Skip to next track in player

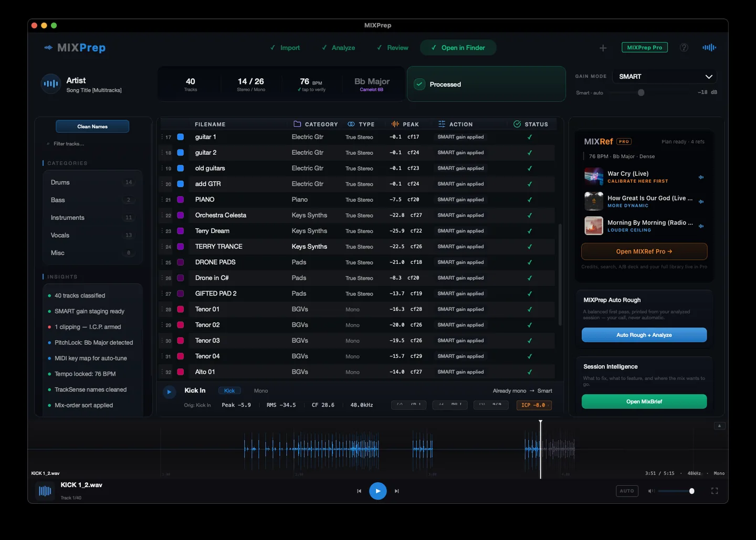[x=397, y=491]
